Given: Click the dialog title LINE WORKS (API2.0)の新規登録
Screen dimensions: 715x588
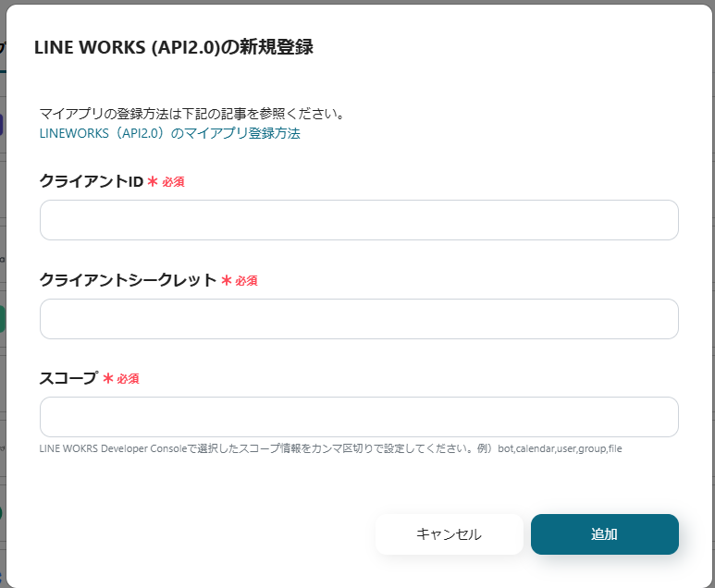Looking at the screenshot, I should coord(174,47).
